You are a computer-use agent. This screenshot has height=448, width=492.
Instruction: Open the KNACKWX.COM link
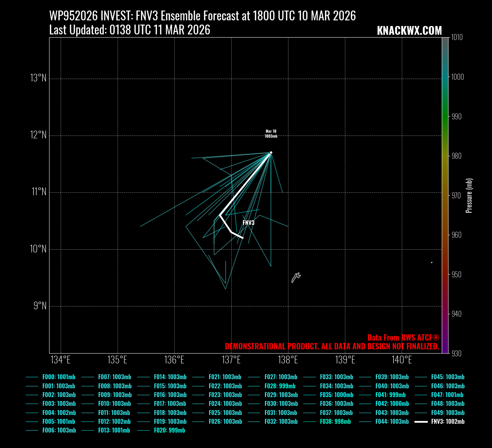(409, 31)
